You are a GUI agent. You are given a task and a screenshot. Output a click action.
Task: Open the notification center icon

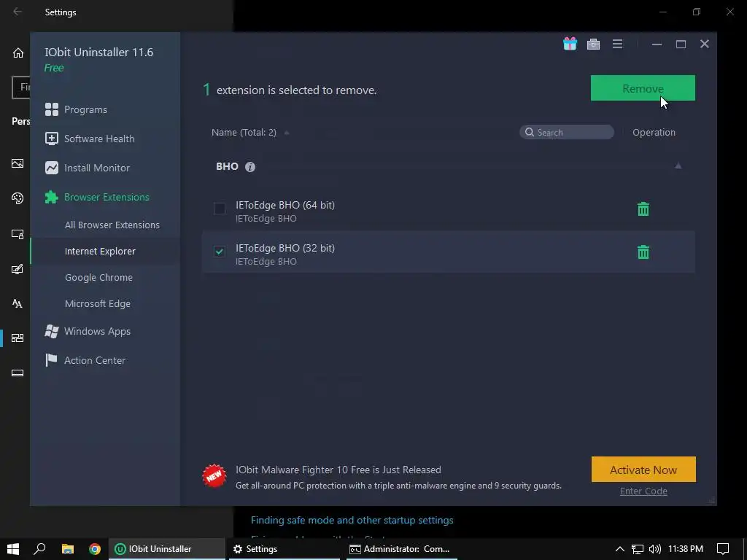point(723,549)
